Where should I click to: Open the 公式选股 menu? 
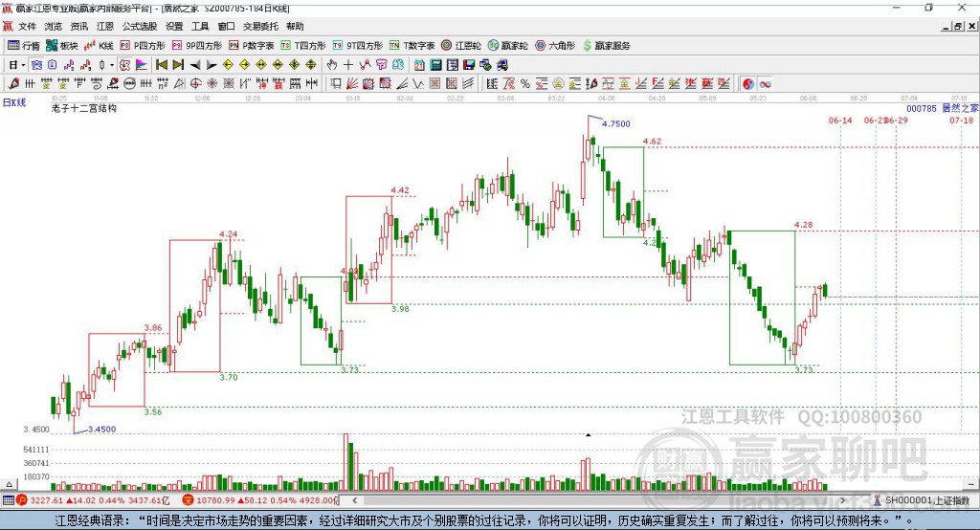tap(140, 26)
